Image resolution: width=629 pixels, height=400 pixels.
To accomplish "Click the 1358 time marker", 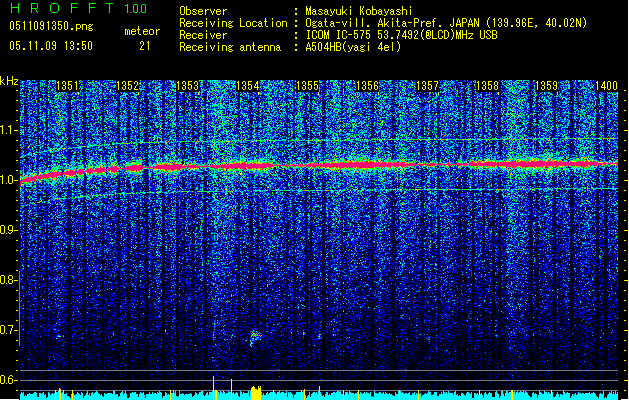I will pos(487,86).
